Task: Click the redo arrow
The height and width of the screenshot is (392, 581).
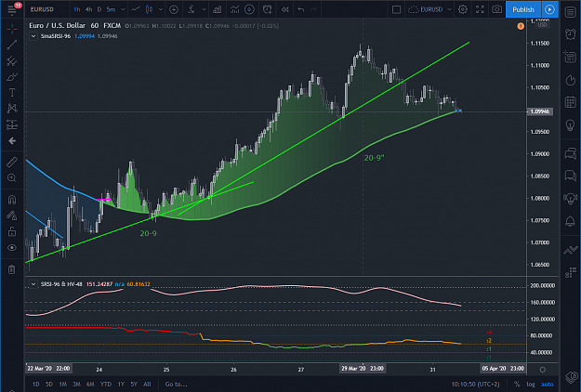Action: pyautogui.click(x=313, y=9)
